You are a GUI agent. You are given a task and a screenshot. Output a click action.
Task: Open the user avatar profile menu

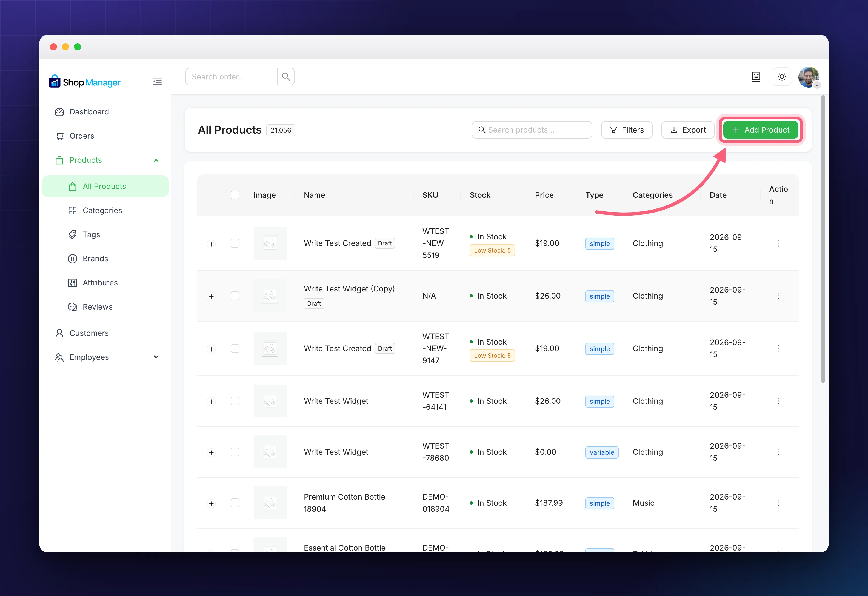pos(809,77)
